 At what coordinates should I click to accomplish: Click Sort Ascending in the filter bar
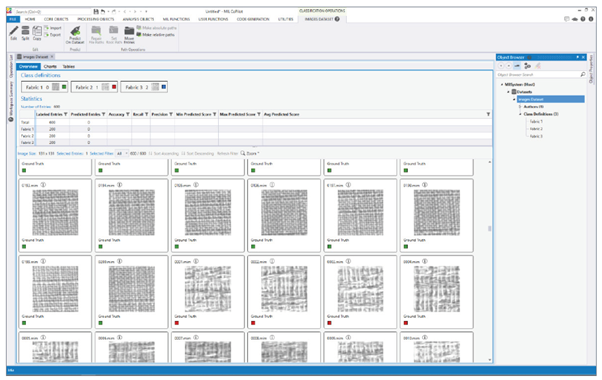(x=164, y=154)
